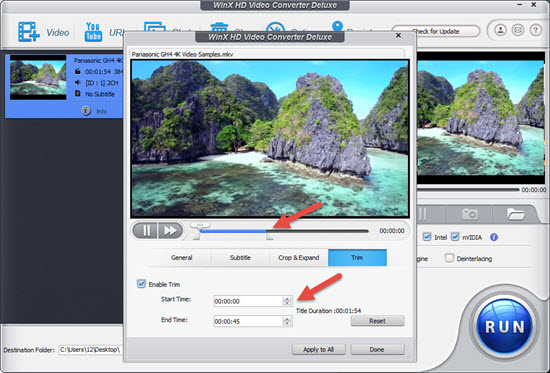The height and width of the screenshot is (373, 550).
Task: Toggle the Intel hardware checkbox
Action: tap(427, 237)
